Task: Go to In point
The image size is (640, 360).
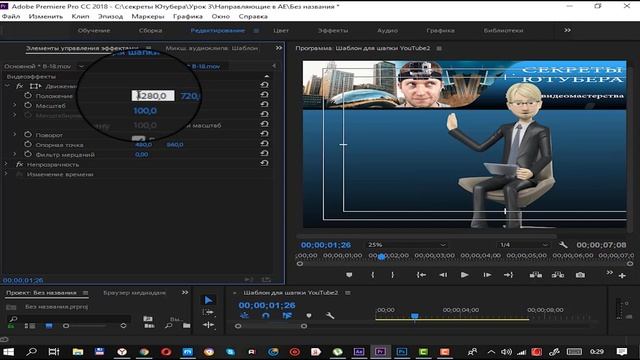Action: coord(421,275)
